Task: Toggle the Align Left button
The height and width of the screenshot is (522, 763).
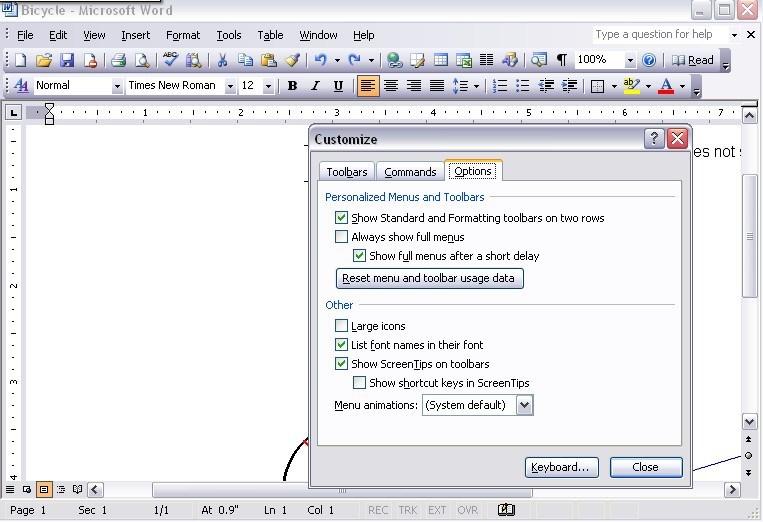Action: coord(367,86)
